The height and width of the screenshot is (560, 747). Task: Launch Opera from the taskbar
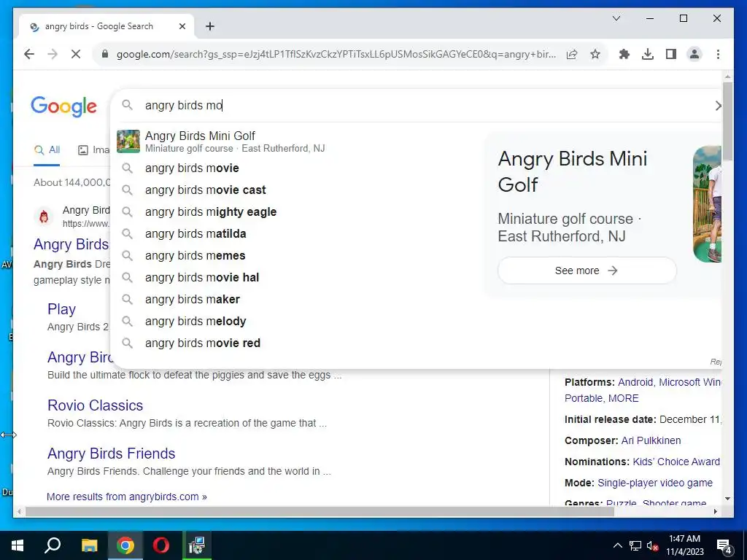161,545
